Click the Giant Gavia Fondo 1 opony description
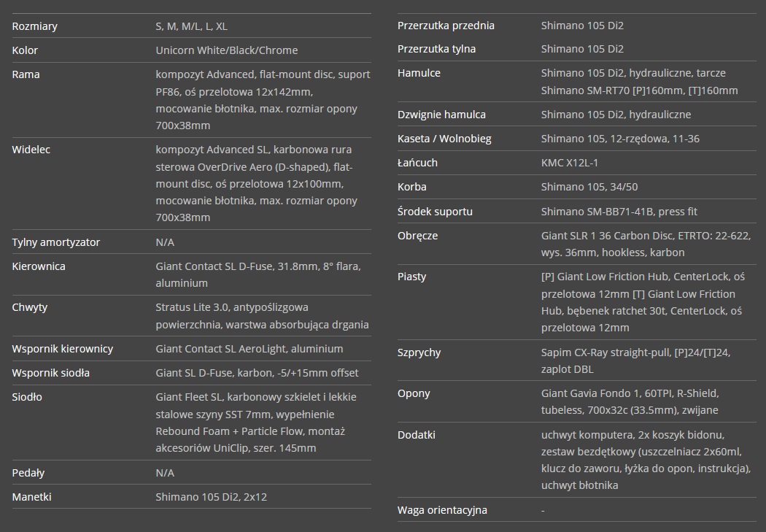This screenshot has height=532, width=766. pyautogui.click(x=630, y=401)
